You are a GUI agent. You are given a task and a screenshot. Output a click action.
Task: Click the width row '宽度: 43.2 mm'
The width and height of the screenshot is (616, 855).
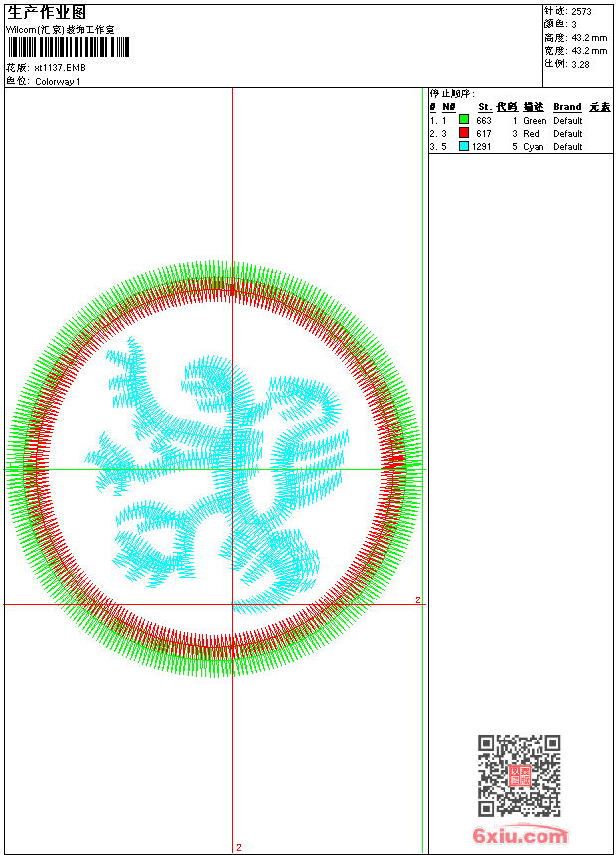click(575, 51)
